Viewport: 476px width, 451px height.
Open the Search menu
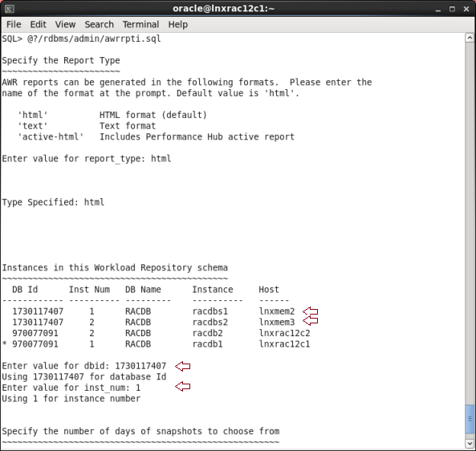pos(99,24)
